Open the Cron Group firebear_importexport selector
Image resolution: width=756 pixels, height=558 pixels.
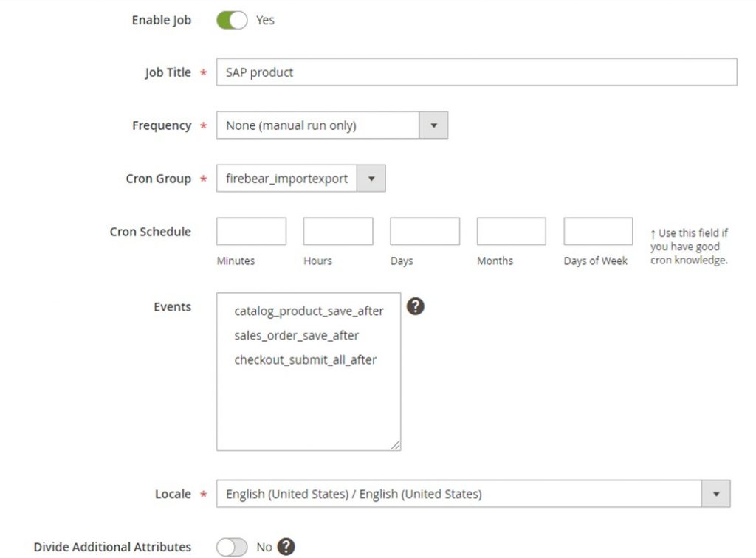(288, 178)
